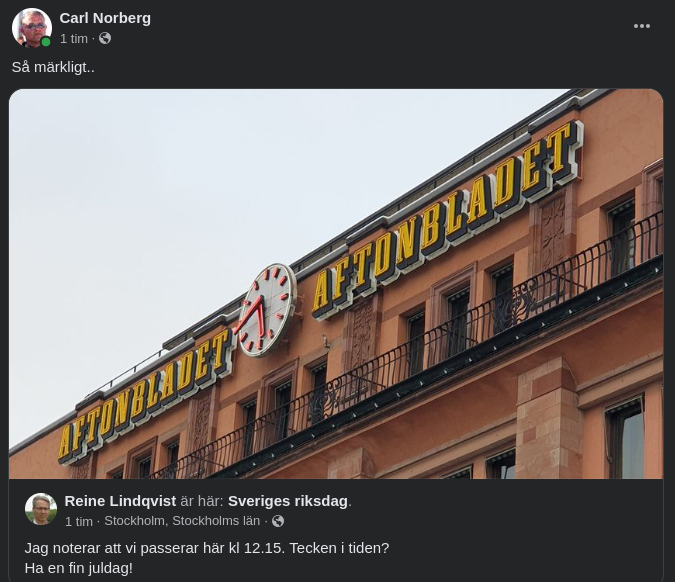The height and width of the screenshot is (582, 675).
Task: Open the Sveriges riksdag location page
Action: 288,501
